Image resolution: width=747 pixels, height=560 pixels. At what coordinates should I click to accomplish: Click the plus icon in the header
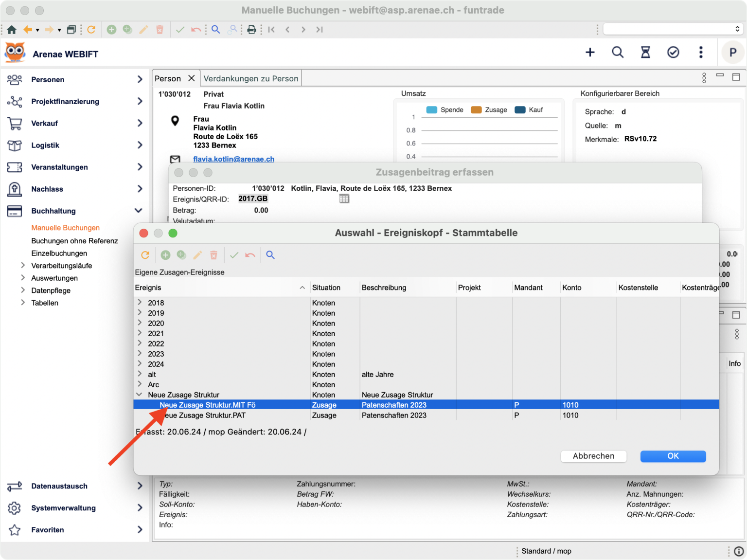tap(590, 53)
